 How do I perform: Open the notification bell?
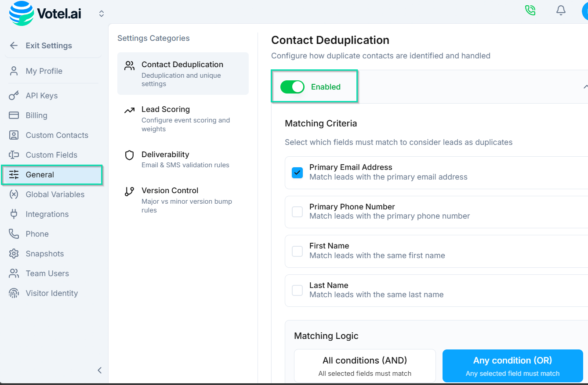[x=561, y=10]
